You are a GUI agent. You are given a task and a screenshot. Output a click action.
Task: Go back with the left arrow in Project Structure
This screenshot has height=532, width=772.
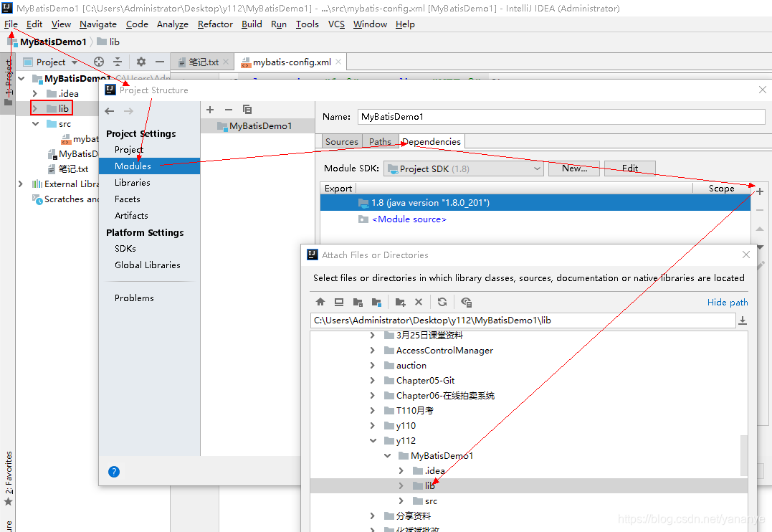tap(110, 111)
